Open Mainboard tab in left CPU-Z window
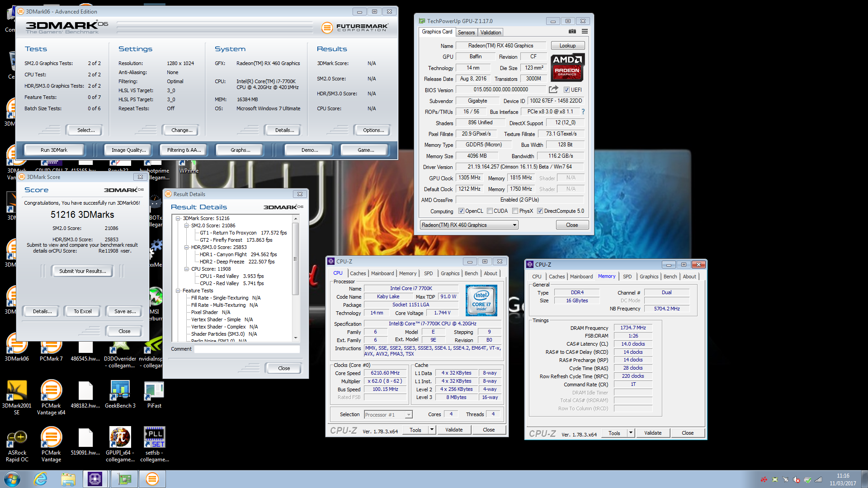This screenshot has width=868, height=488. pos(382,273)
